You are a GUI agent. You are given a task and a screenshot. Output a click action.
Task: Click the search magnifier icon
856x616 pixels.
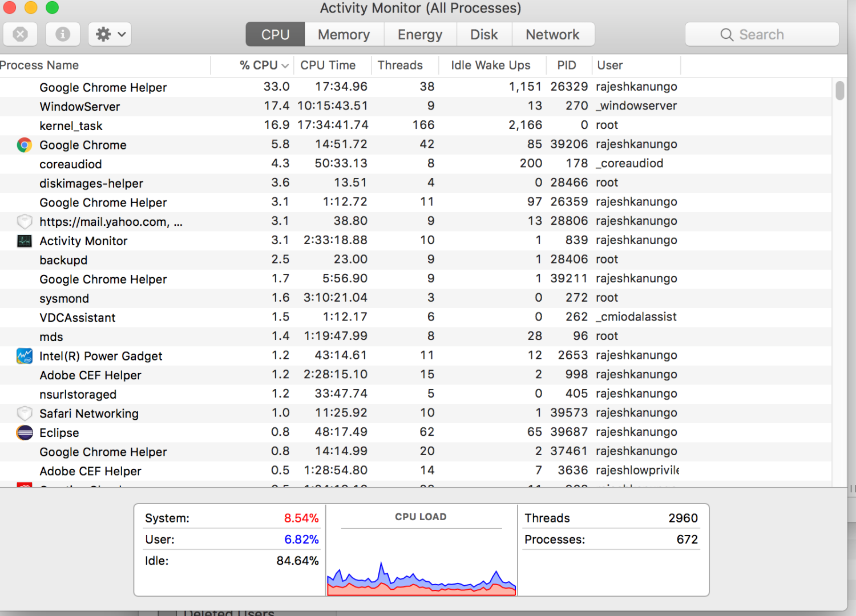coord(726,35)
